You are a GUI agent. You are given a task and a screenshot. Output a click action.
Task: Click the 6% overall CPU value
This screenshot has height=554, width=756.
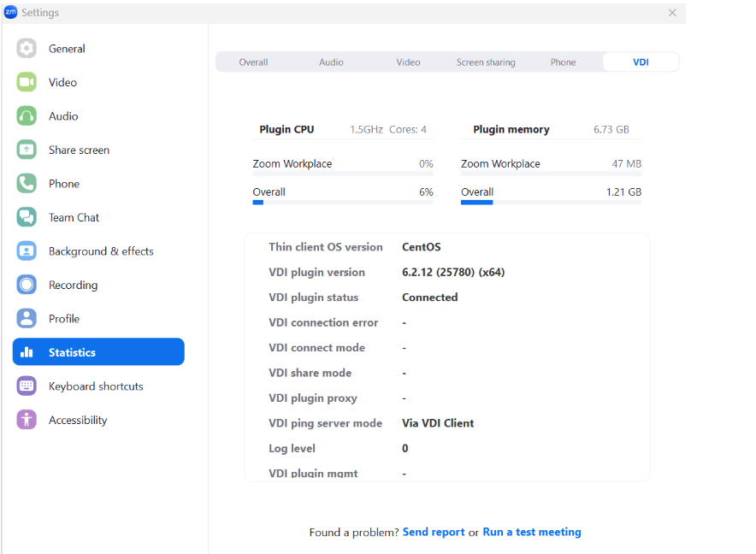pos(426,192)
